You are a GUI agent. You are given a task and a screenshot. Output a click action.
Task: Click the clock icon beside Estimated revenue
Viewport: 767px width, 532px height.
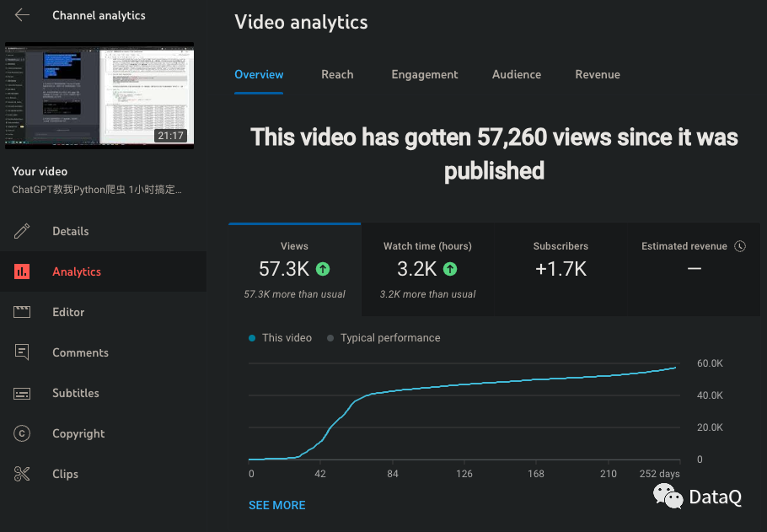[x=740, y=246]
